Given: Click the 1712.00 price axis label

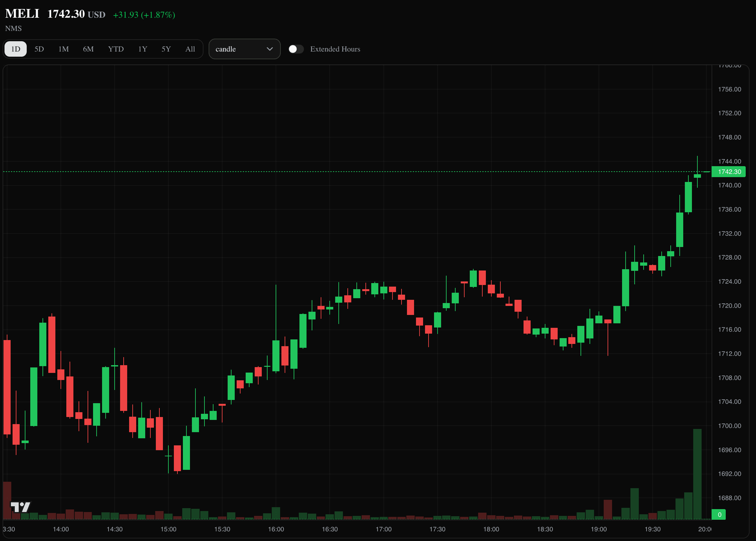Looking at the screenshot, I should (x=730, y=354).
